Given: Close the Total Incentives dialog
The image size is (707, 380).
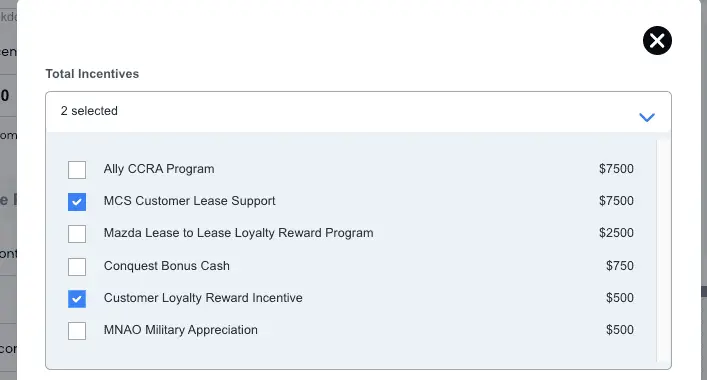Looking at the screenshot, I should click(x=657, y=41).
